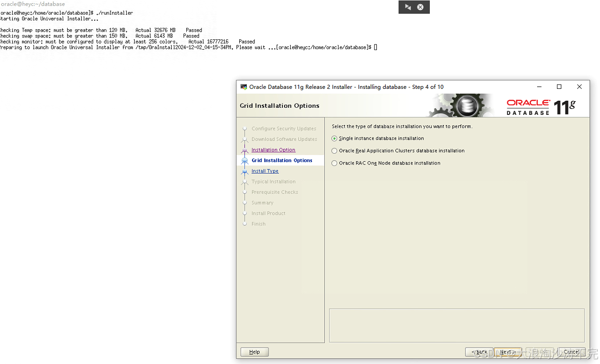Click the Help button
Viewport: 600px width, 364px height.
[254, 352]
